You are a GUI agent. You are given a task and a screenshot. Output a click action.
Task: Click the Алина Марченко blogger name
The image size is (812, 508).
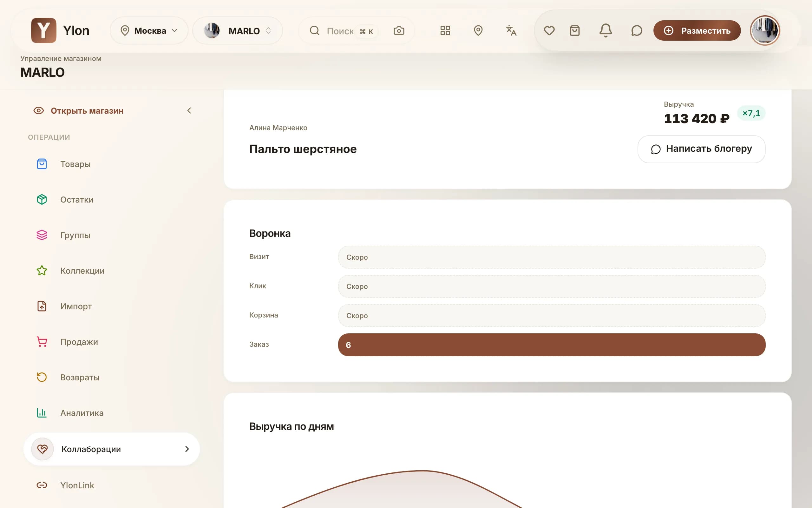[278, 128]
